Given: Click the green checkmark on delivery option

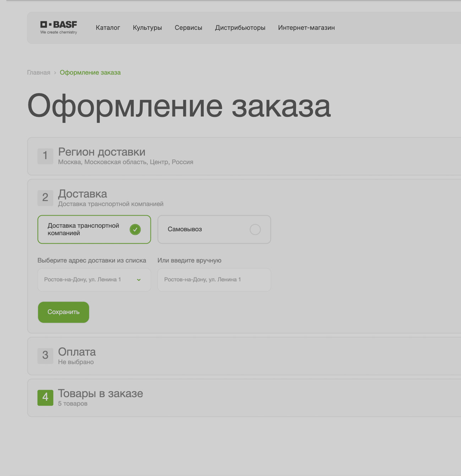Looking at the screenshot, I should 135,229.
